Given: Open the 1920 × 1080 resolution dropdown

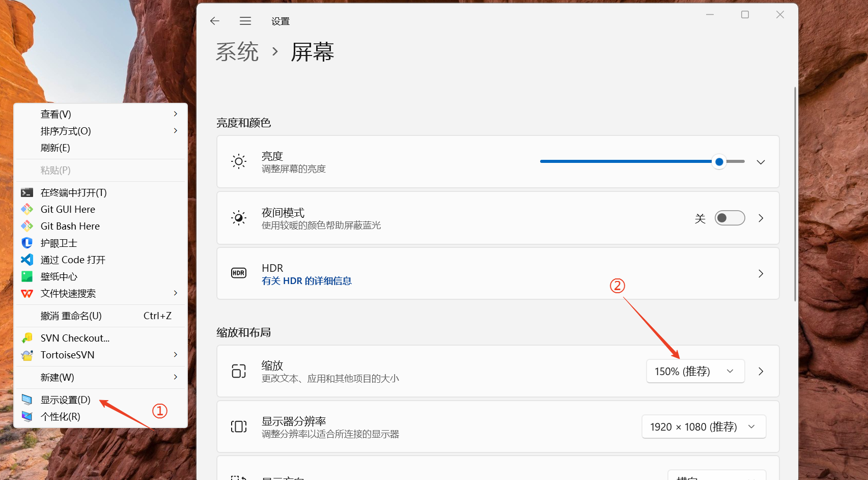Looking at the screenshot, I should tap(704, 427).
